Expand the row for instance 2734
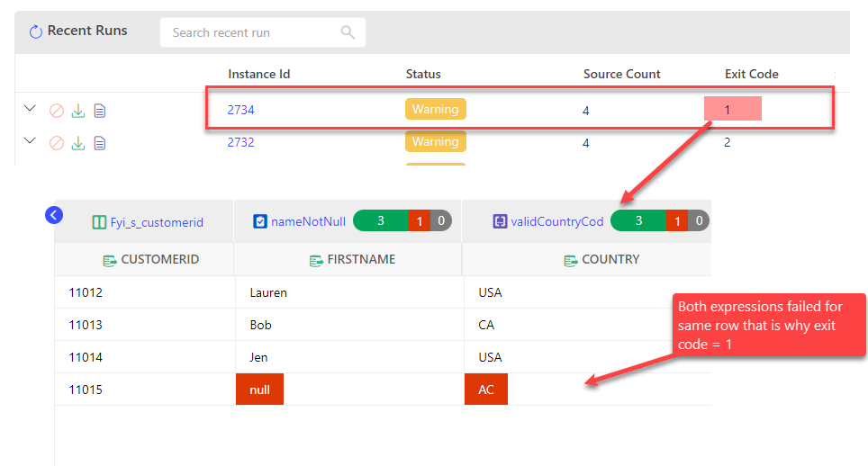 tap(30, 109)
